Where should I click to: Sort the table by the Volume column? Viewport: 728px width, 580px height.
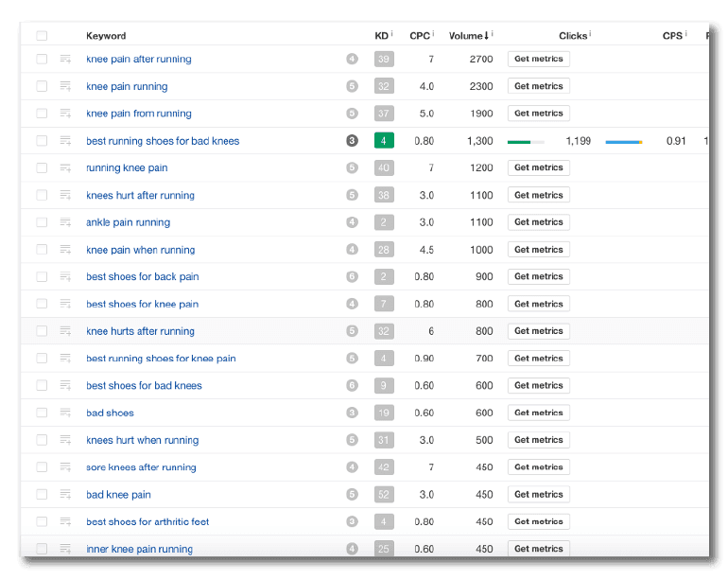tap(468, 36)
